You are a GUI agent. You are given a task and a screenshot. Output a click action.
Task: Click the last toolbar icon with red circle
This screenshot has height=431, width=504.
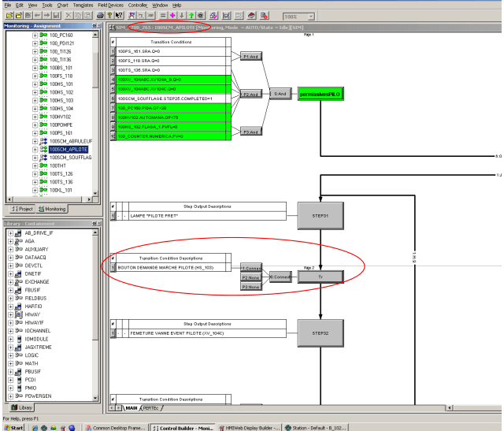pyautogui.click(x=265, y=15)
